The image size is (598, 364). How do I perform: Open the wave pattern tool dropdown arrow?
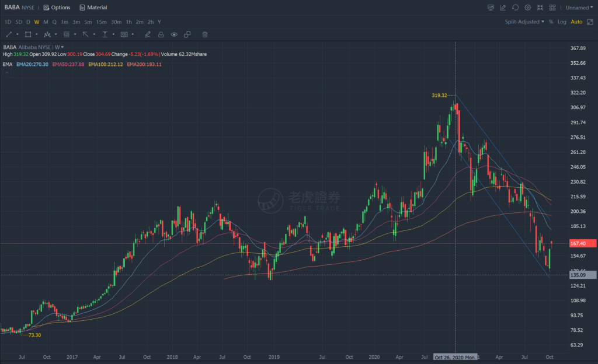[55, 34]
